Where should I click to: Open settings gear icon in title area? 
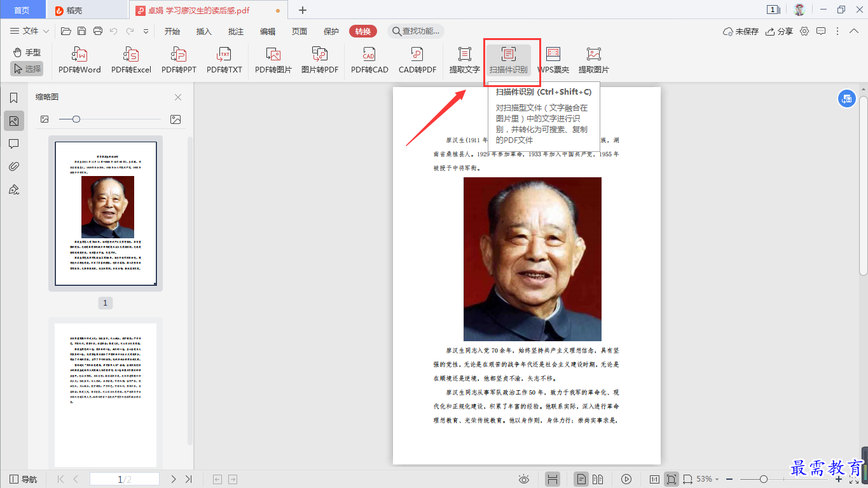[805, 31]
